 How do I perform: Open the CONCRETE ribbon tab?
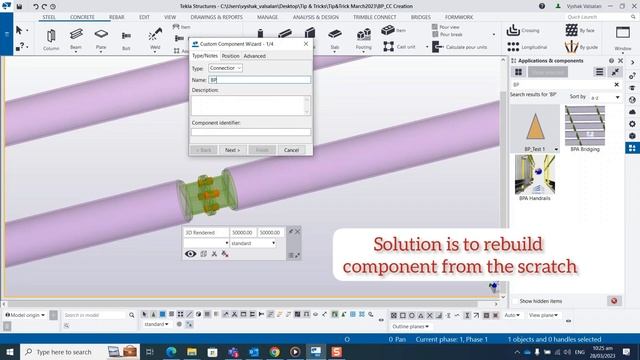82,17
